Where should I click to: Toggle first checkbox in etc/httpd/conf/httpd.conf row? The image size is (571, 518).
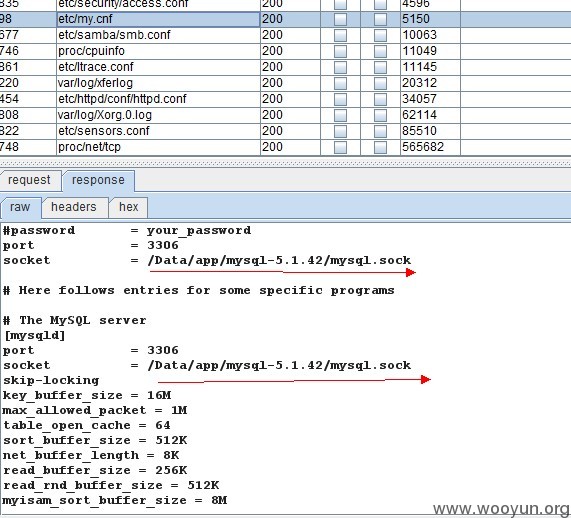pos(340,99)
